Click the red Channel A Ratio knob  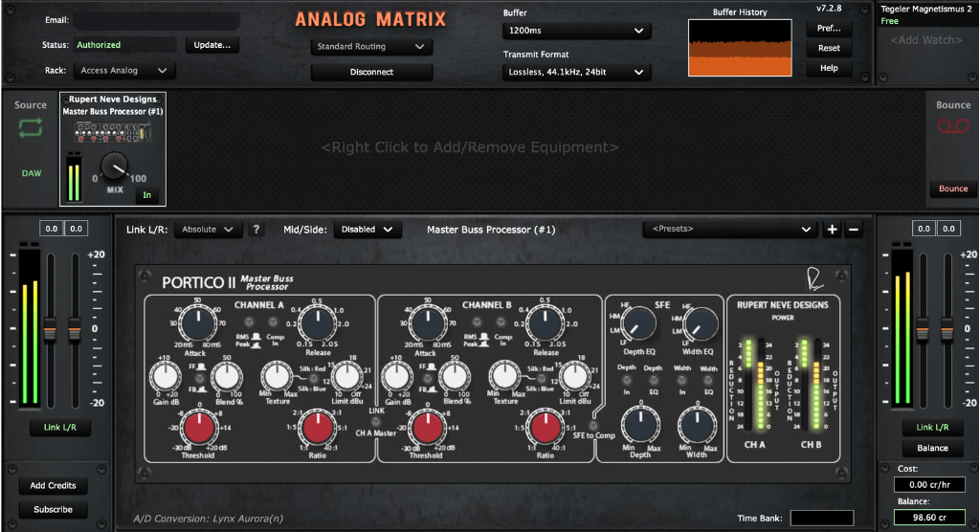[x=318, y=429]
